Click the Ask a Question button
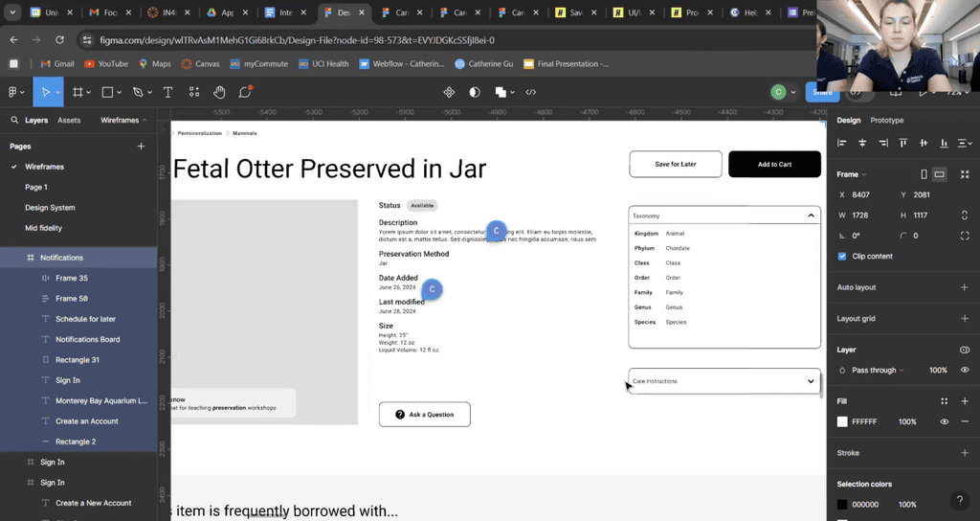The width and height of the screenshot is (980, 521). [424, 415]
